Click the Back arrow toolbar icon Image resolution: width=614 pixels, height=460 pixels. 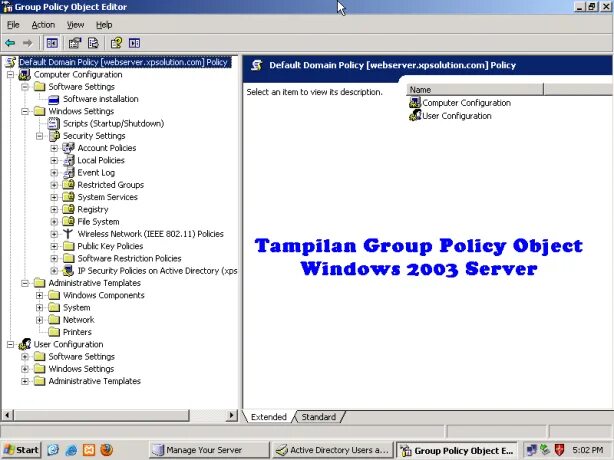(x=10, y=43)
